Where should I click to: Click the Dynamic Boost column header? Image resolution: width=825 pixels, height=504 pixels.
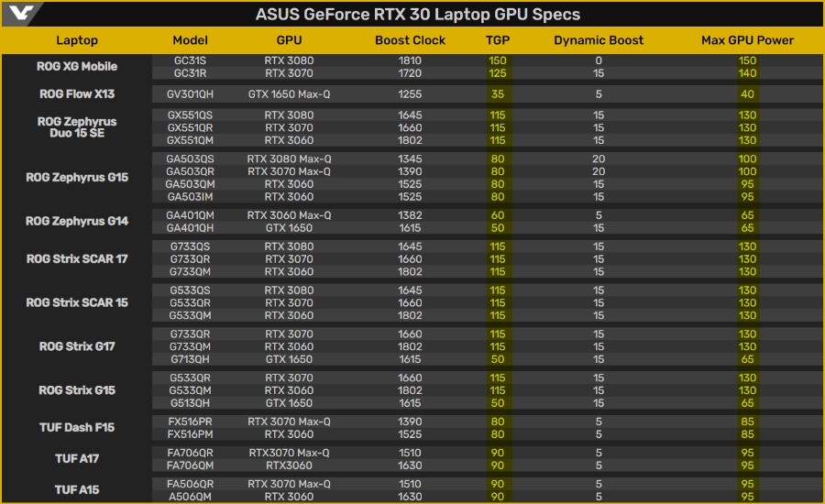tap(599, 40)
